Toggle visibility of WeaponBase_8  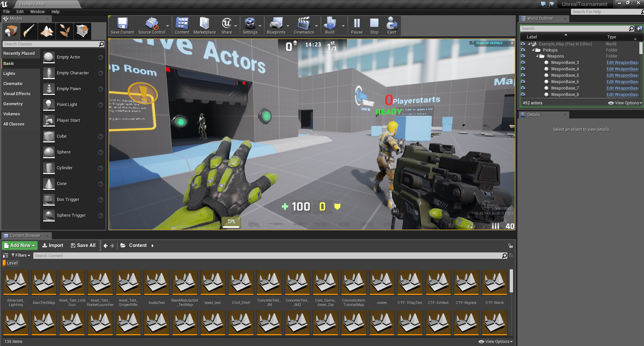(523, 95)
